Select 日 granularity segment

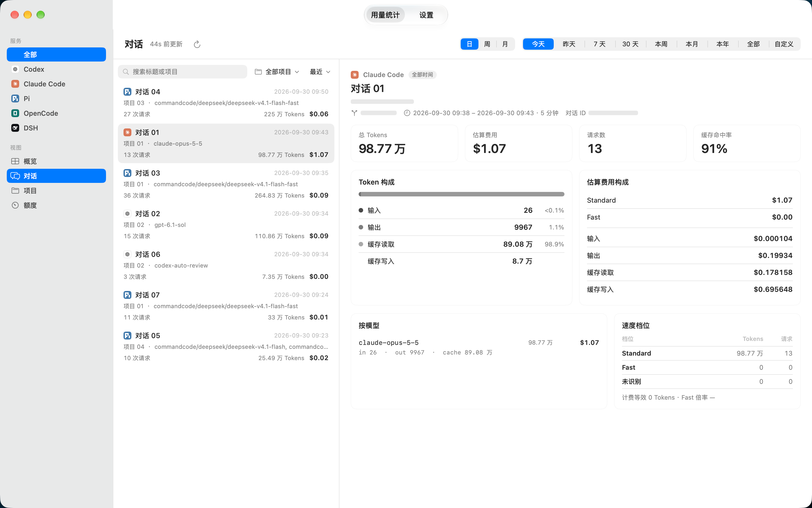click(x=469, y=44)
